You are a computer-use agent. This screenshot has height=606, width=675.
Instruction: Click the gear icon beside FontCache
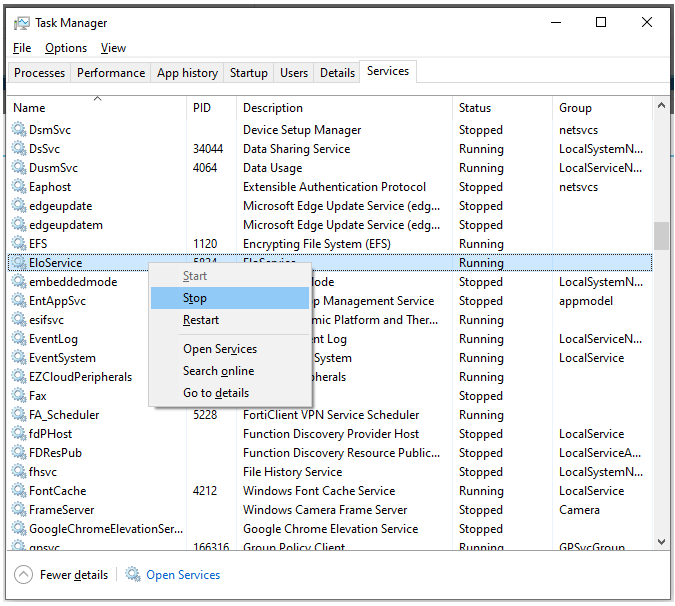(19, 491)
